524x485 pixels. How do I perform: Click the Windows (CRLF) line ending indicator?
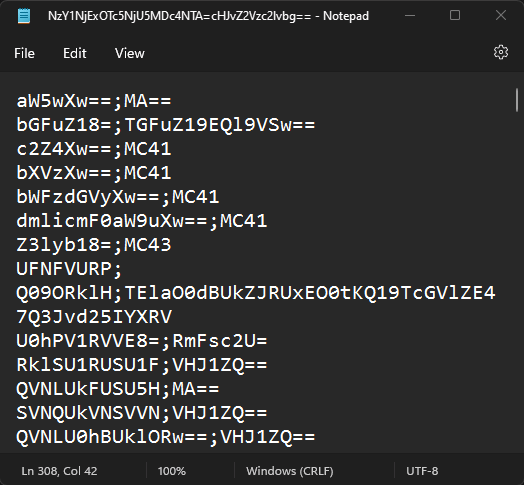pyautogui.click(x=290, y=471)
